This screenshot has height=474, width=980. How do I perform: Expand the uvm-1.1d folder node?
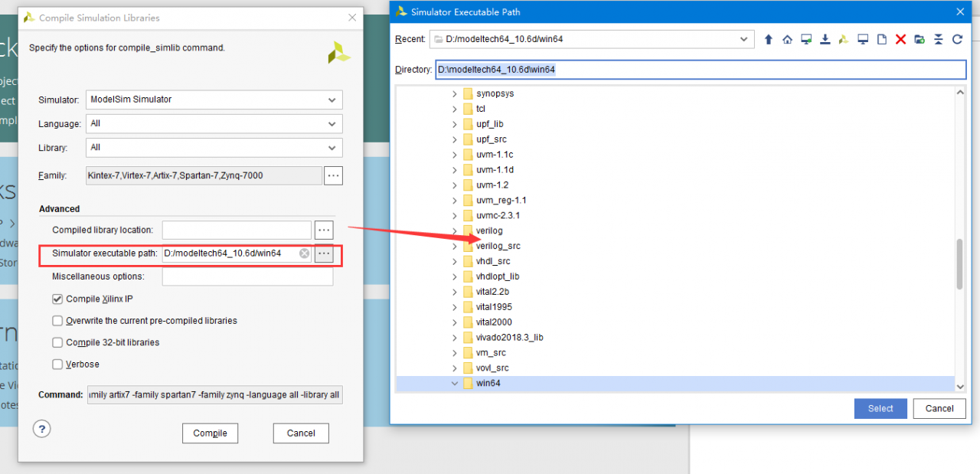coord(455,169)
